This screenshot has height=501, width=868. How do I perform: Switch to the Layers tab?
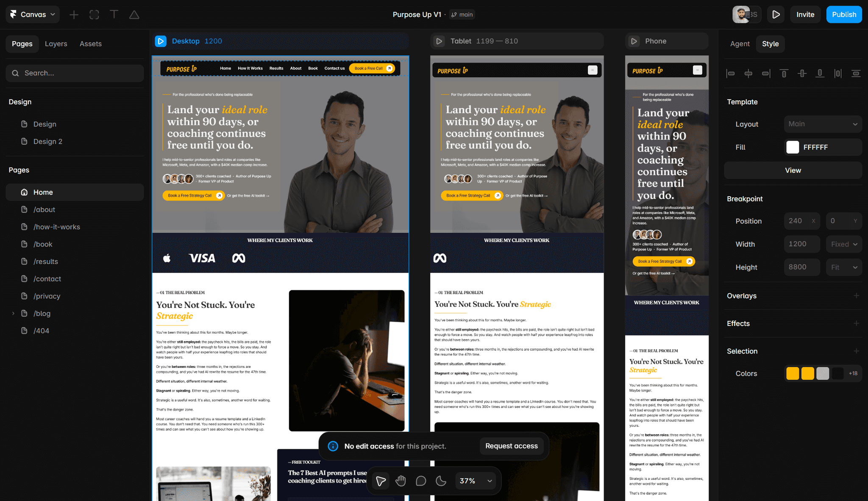56,44
